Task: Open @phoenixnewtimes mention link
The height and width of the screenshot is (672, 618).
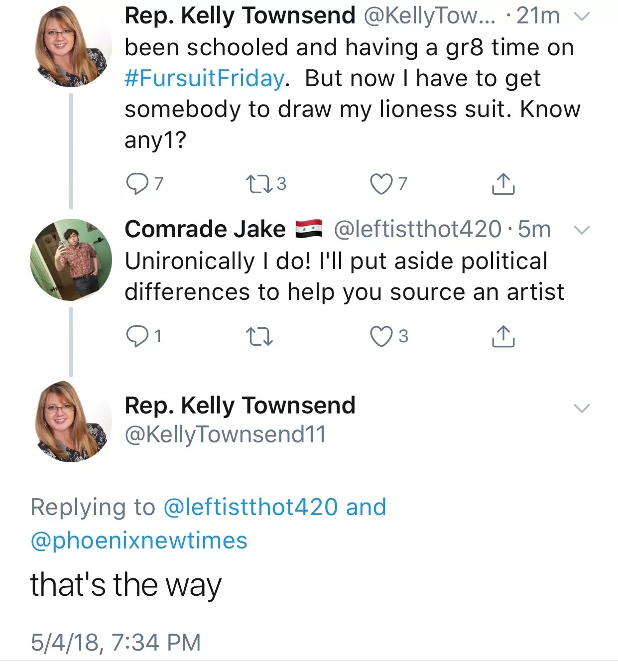Action: pos(139,540)
